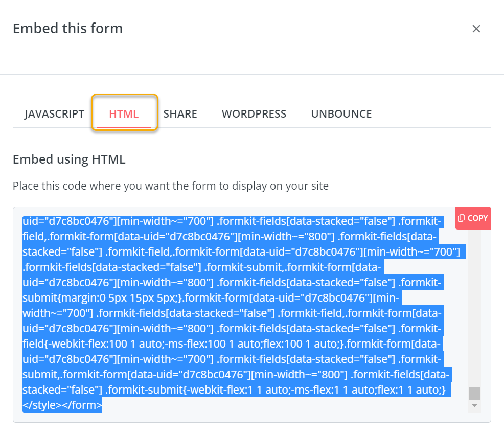
Task: Click empty area right of </style></form> line
Action: (x=281, y=405)
